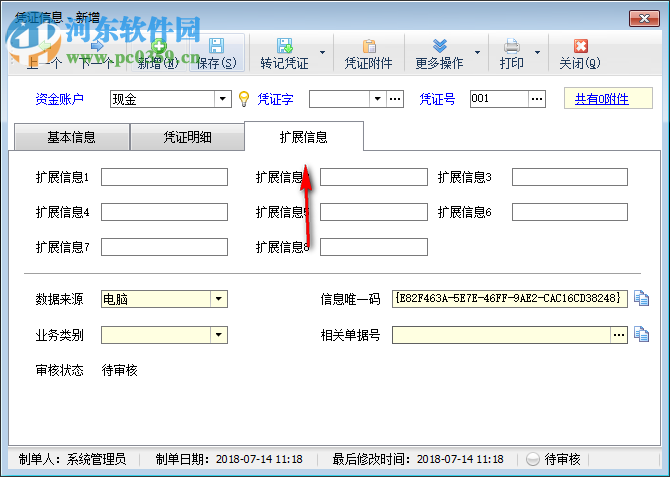Switch to the 凭证明细 tab
Viewport: 670px width, 477px height.
coord(187,137)
